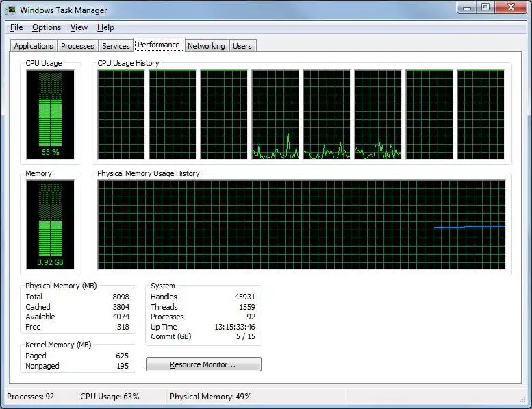Image resolution: width=532 pixels, height=409 pixels.
Task: Click the Threads value 1559
Action: pyautogui.click(x=247, y=307)
